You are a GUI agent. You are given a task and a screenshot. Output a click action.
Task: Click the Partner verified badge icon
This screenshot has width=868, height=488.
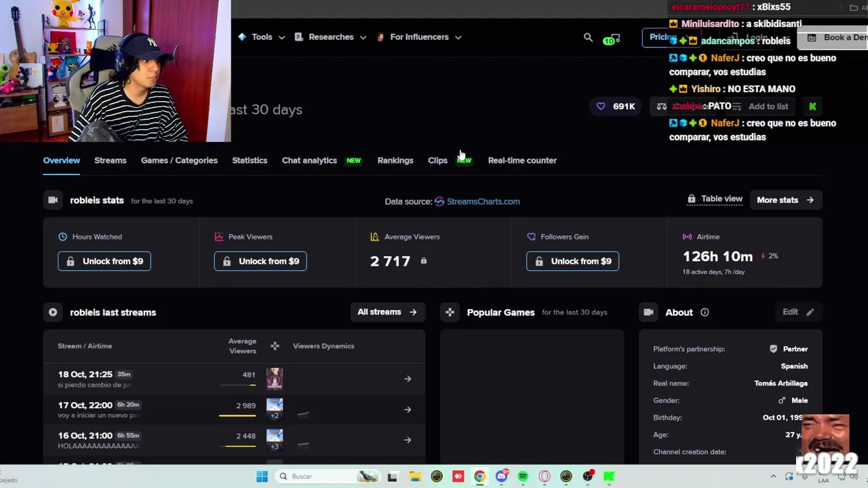click(x=773, y=349)
